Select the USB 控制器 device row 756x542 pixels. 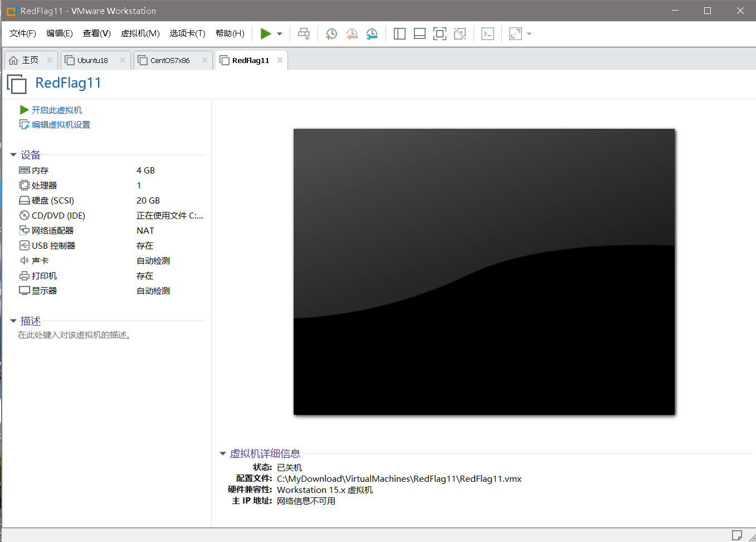click(x=111, y=246)
